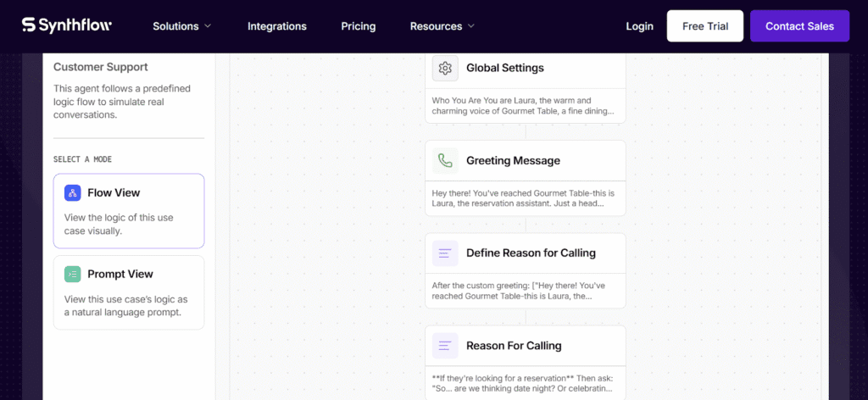Click the Contact Sales button

[799, 26]
